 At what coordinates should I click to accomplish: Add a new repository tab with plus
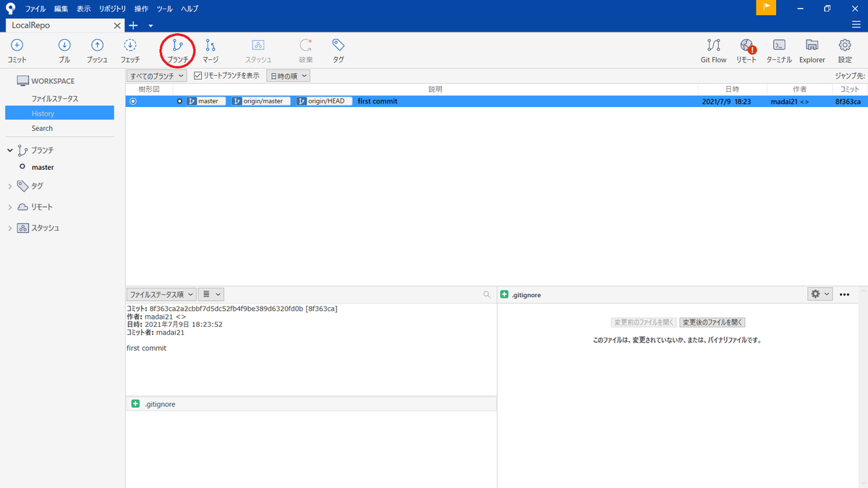pyautogui.click(x=133, y=25)
